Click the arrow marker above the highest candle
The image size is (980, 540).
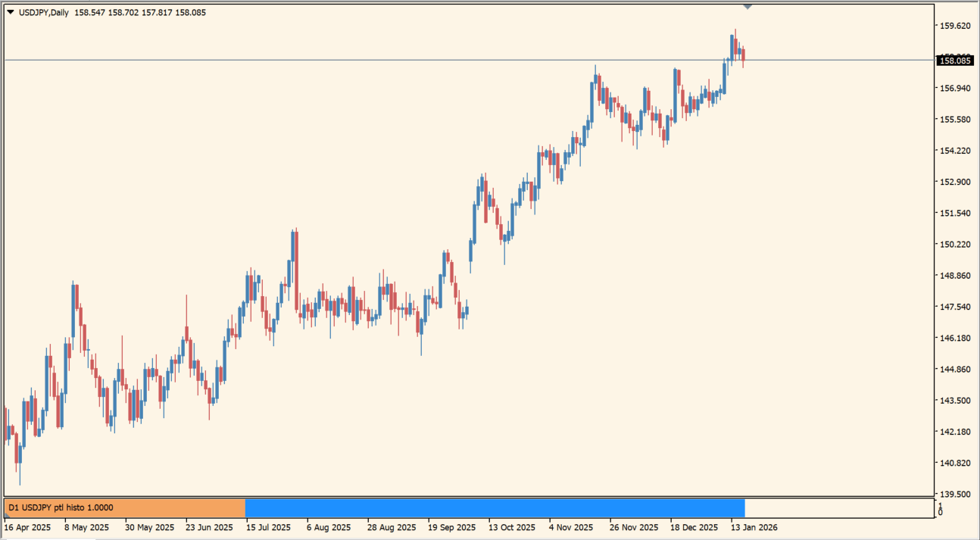749,6
